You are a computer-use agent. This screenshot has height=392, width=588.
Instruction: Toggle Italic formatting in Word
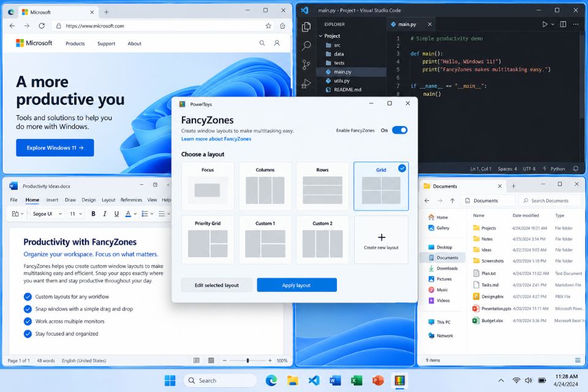click(x=105, y=214)
